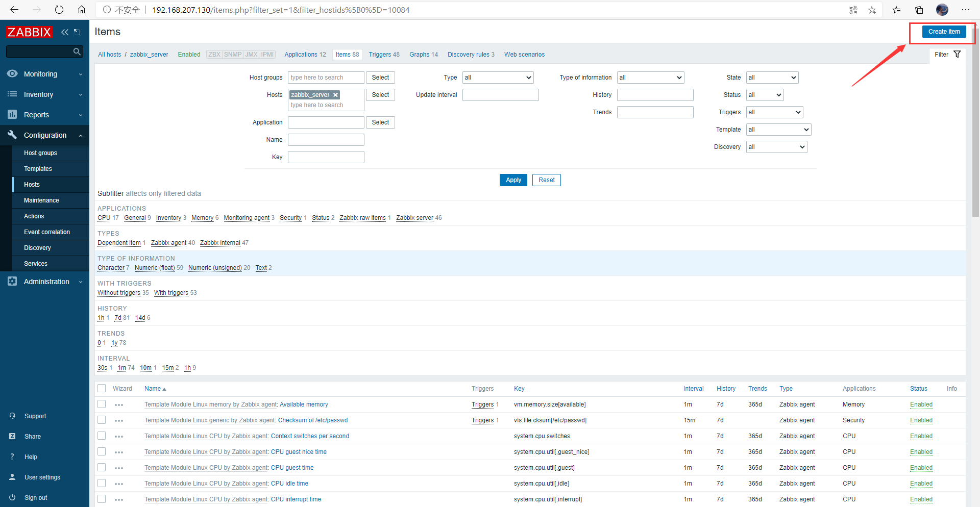Click the Support icon in the sidebar
This screenshot has height=507, width=980.
[12, 416]
